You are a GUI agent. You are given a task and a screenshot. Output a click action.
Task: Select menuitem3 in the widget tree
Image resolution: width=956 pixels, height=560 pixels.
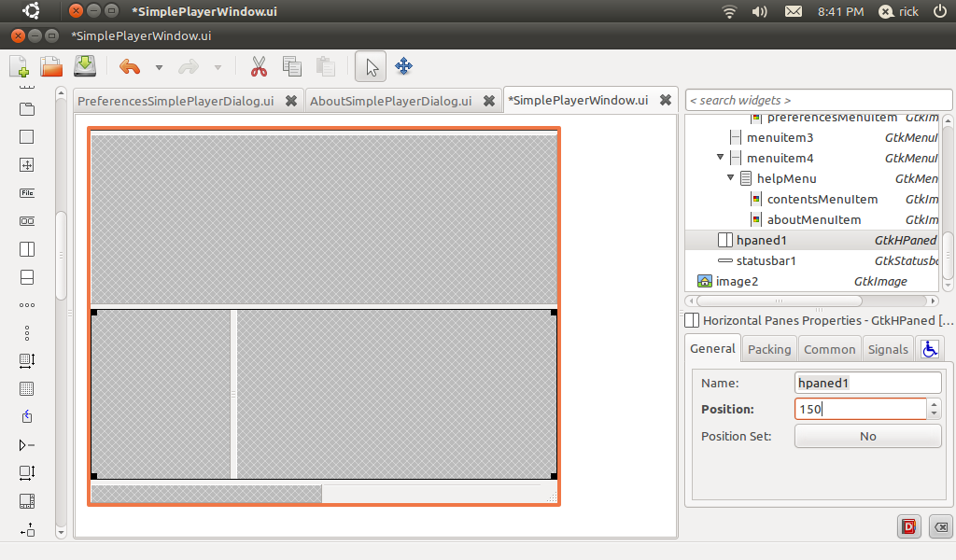(x=780, y=138)
